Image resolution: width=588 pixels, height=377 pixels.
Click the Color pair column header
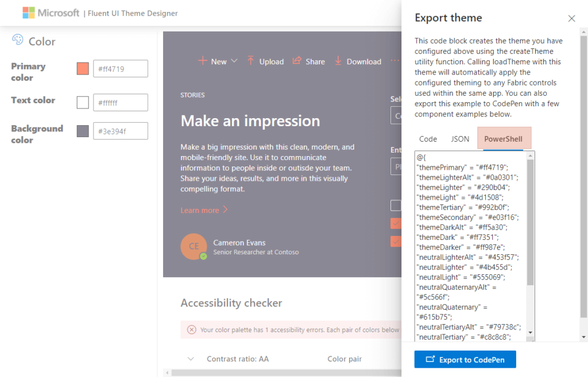click(x=345, y=359)
